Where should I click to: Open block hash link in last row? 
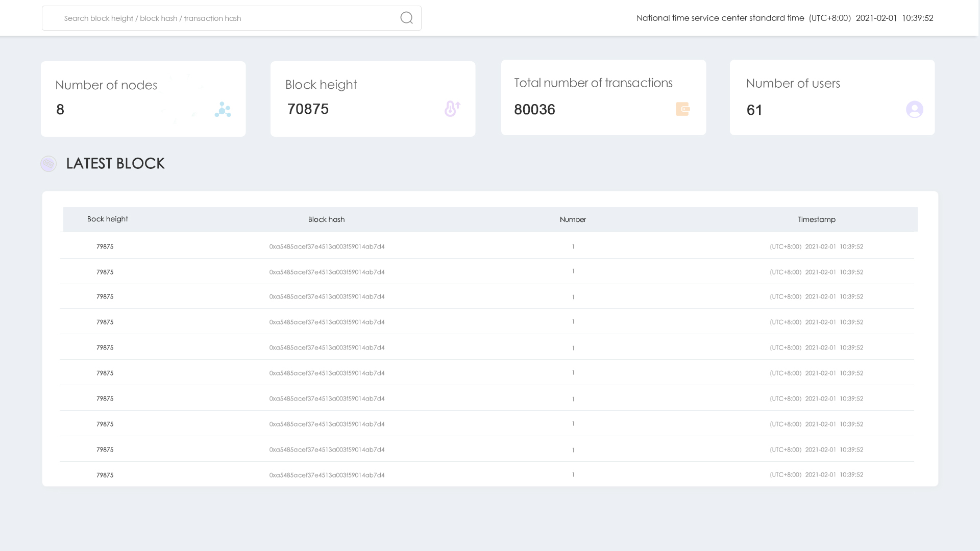327,475
